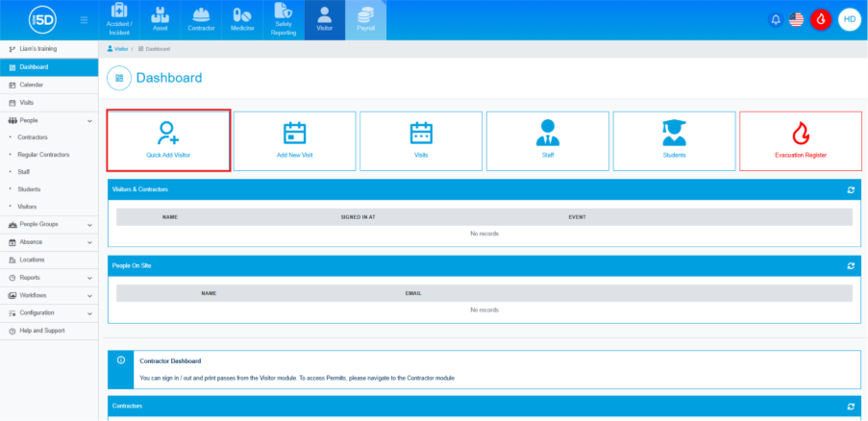The width and height of the screenshot is (868, 421).
Task: Toggle the hamburger sidebar menu
Action: pos(85,19)
